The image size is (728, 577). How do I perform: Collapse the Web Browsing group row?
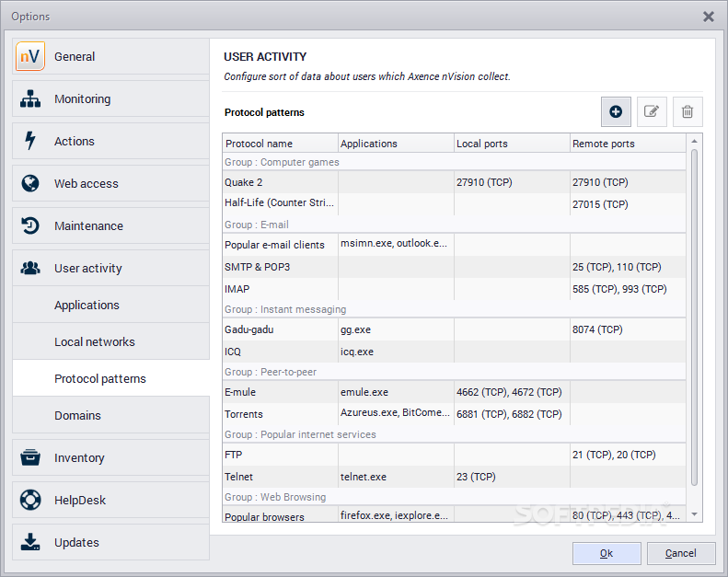pos(454,497)
